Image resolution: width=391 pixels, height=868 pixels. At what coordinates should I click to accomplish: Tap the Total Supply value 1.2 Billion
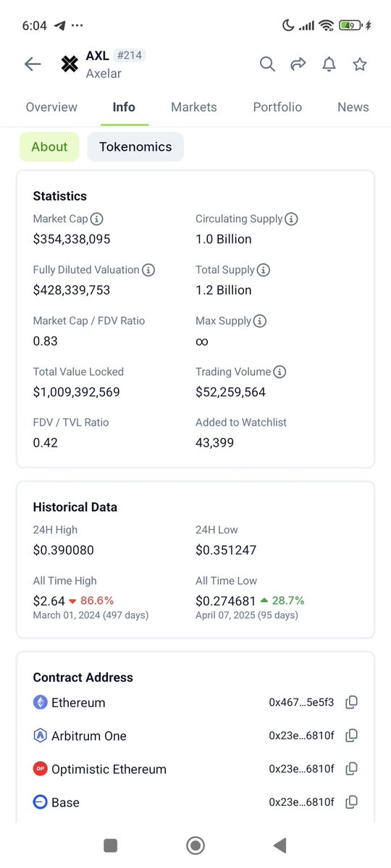pyautogui.click(x=224, y=290)
